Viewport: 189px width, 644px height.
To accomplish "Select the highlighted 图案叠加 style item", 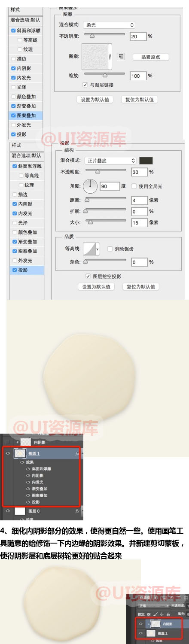I will coord(26,115).
